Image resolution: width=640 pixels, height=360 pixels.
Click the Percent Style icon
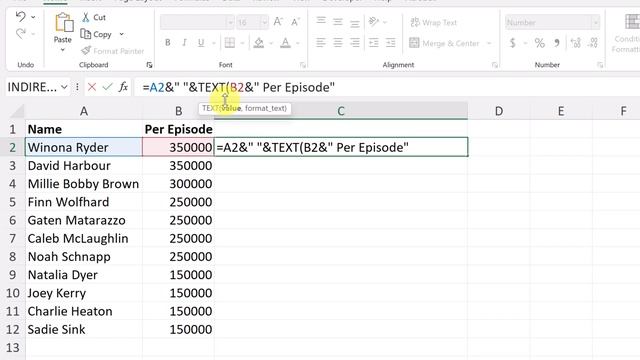point(540,42)
